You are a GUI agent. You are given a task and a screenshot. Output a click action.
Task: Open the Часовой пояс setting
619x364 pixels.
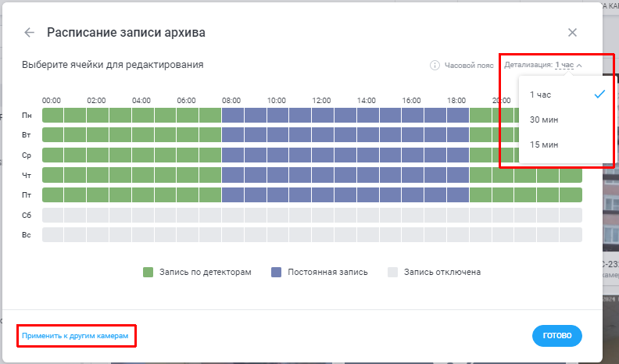[x=469, y=65]
